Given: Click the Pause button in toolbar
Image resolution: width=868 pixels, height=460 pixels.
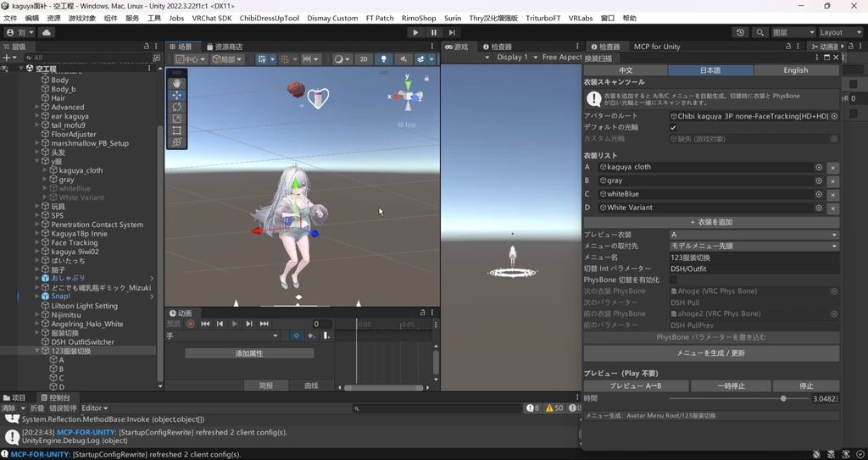Looking at the screenshot, I should [433, 33].
